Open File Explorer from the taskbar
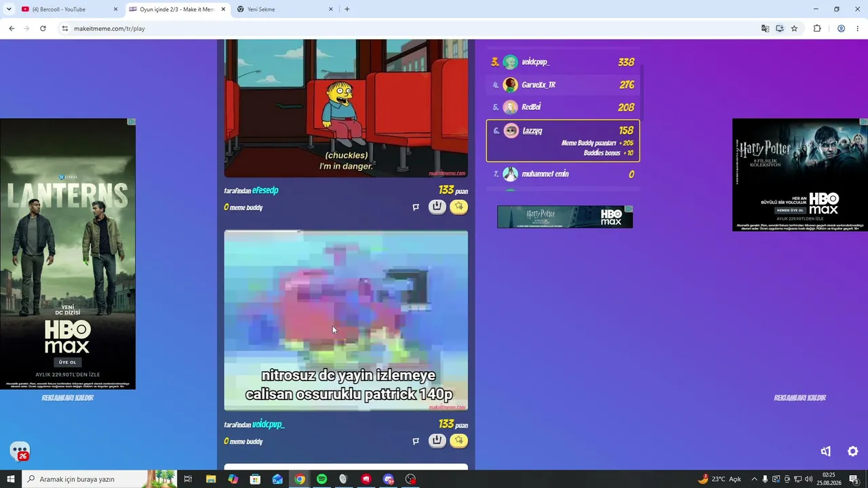The height and width of the screenshot is (488, 868). (211, 479)
